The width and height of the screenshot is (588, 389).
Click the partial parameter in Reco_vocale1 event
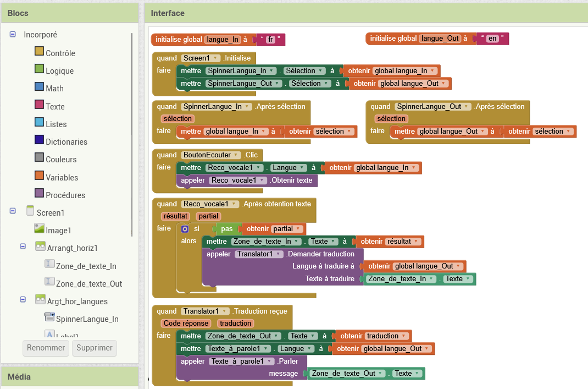208,216
